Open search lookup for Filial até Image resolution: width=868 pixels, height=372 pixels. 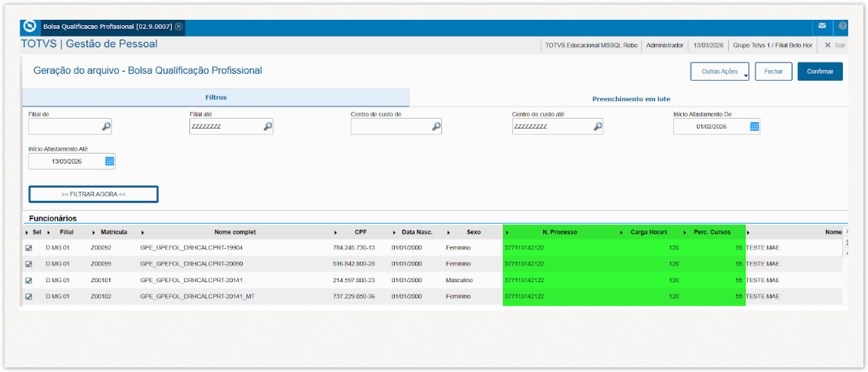[x=267, y=127]
